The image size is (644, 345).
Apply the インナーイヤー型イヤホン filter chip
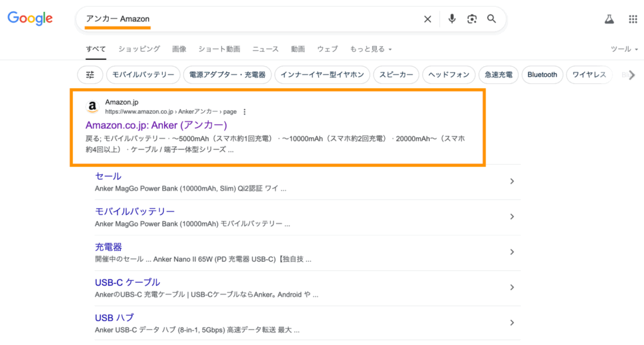(x=323, y=75)
